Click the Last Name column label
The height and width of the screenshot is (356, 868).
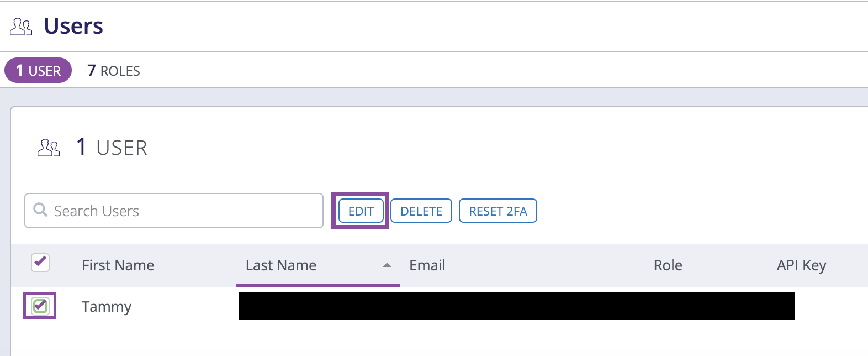click(280, 265)
